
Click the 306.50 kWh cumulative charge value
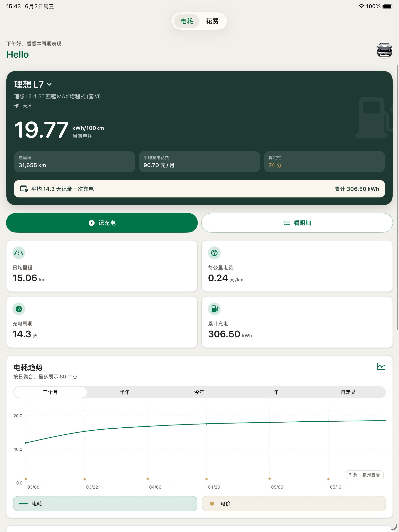coord(230,334)
